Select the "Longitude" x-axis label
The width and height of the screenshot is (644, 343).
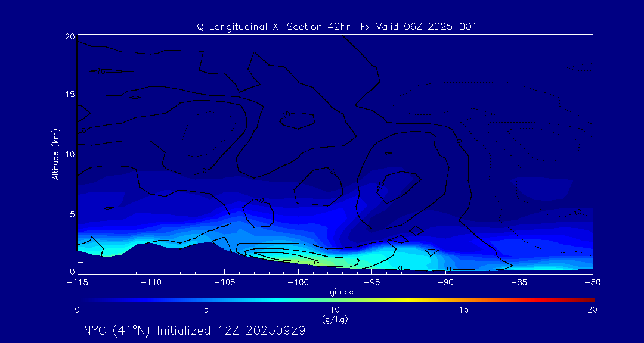[x=335, y=292]
